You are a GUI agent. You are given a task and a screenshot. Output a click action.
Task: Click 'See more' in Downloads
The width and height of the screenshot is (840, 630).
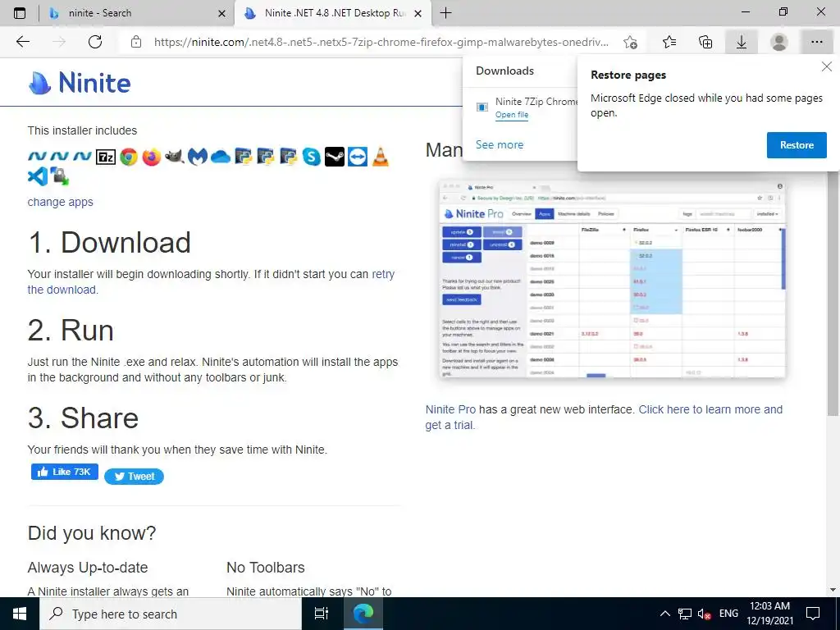click(x=500, y=144)
